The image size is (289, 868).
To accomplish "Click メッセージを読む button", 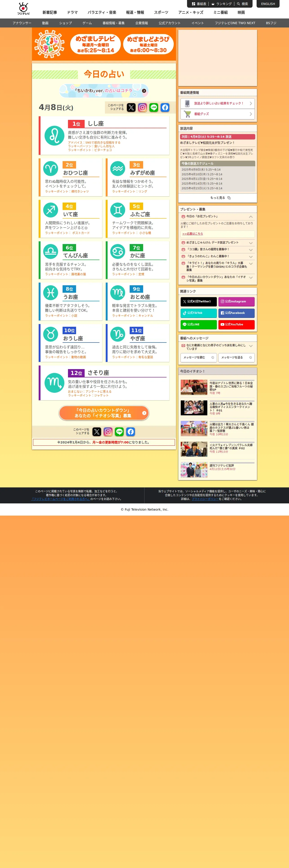I will 199,358.
